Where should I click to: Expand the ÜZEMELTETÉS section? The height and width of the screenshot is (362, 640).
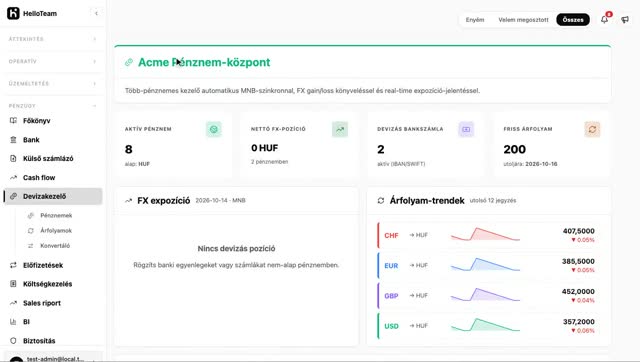[x=52, y=84]
